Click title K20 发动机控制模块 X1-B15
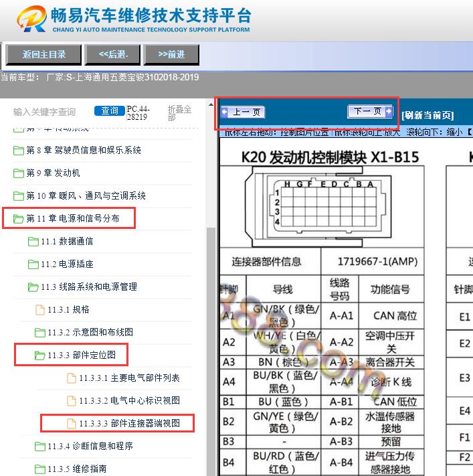The height and width of the screenshot is (476, 473). (x=330, y=157)
